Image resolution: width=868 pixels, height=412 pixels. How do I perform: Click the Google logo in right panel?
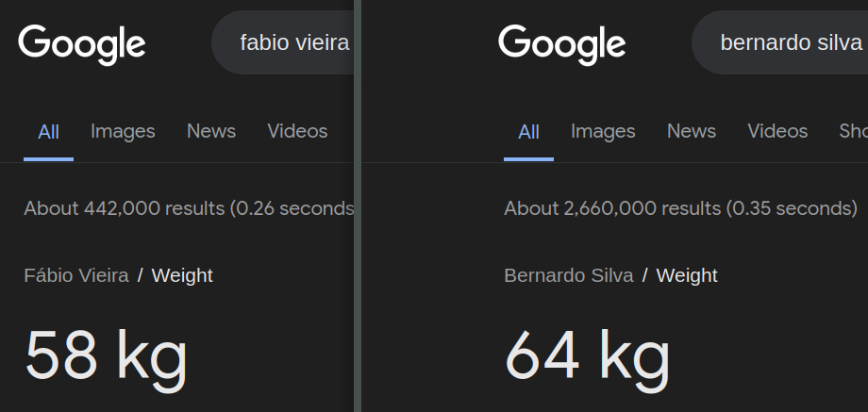pos(562,44)
